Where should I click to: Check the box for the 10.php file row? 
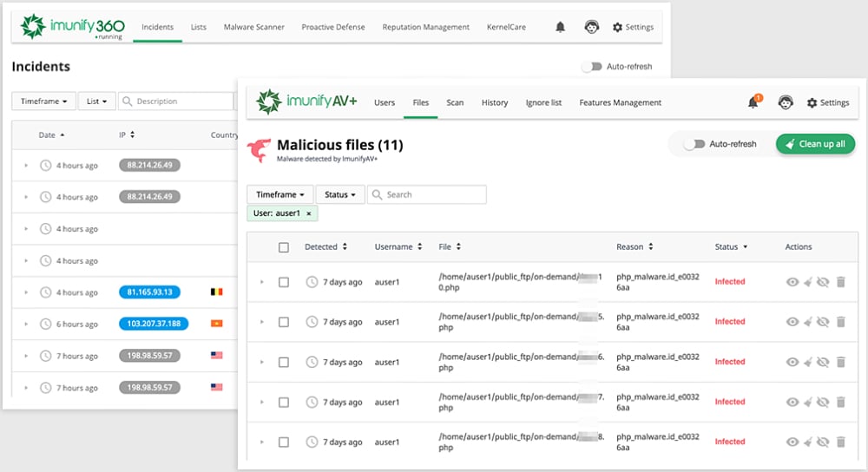284,282
